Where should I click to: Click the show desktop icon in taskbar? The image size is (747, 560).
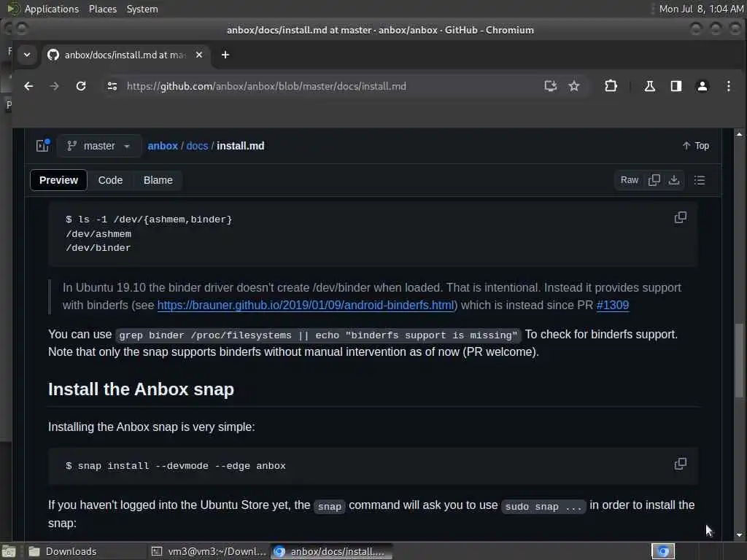click(x=9, y=551)
